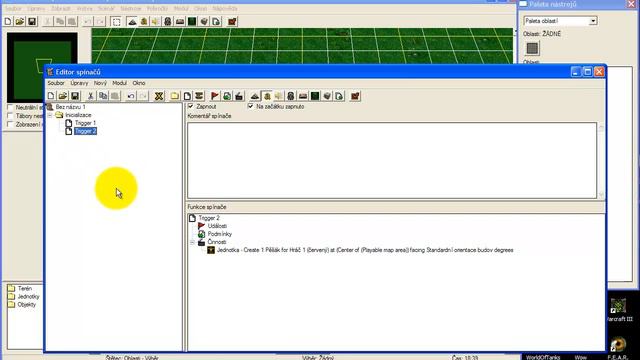Select Trigger 2 in the left tree
The width and height of the screenshot is (640, 360).
(x=85, y=131)
